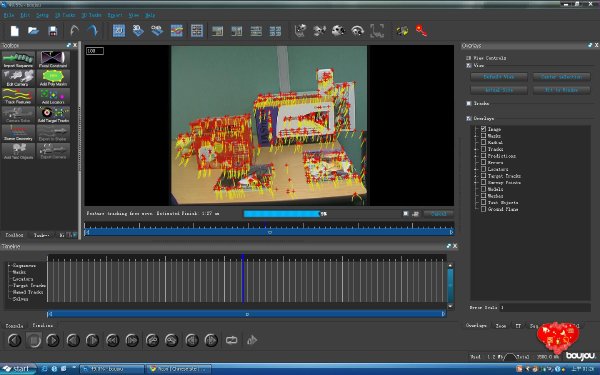Image resolution: width=600 pixels, height=375 pixels.
Task: Click the timeline vertical scrollbar
Action: [x=450, y=286]
